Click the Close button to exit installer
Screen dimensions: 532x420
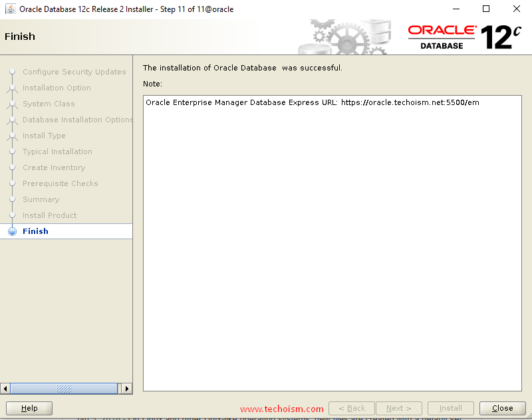click(502, 408)
